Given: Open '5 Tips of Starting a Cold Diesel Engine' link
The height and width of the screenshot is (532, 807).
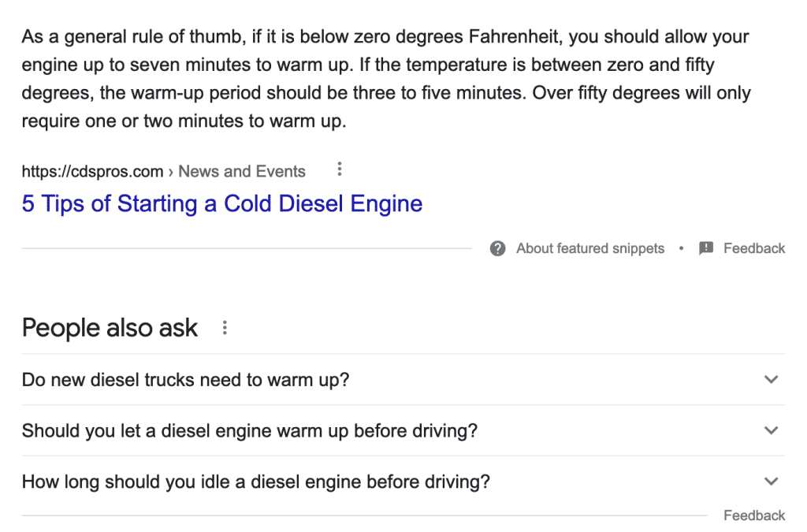Looking at the screenshot, I should [x=222, y=204].
